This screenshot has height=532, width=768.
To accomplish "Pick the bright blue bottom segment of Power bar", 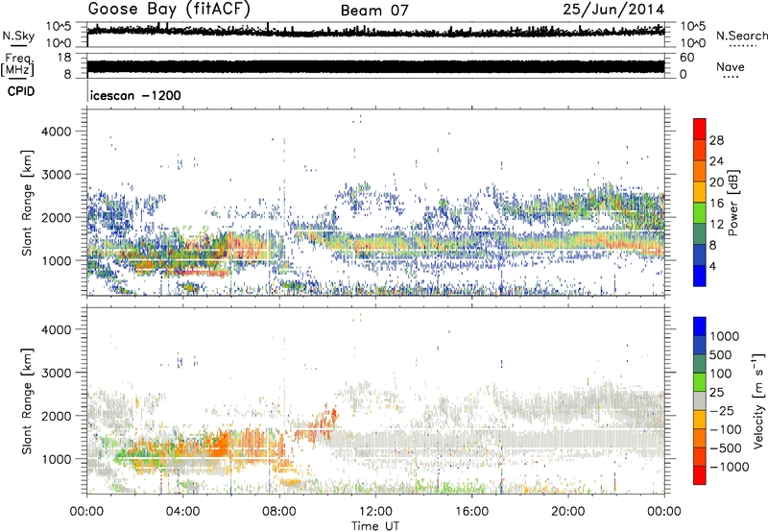I will pyautogui.click(x=700, y=277).
